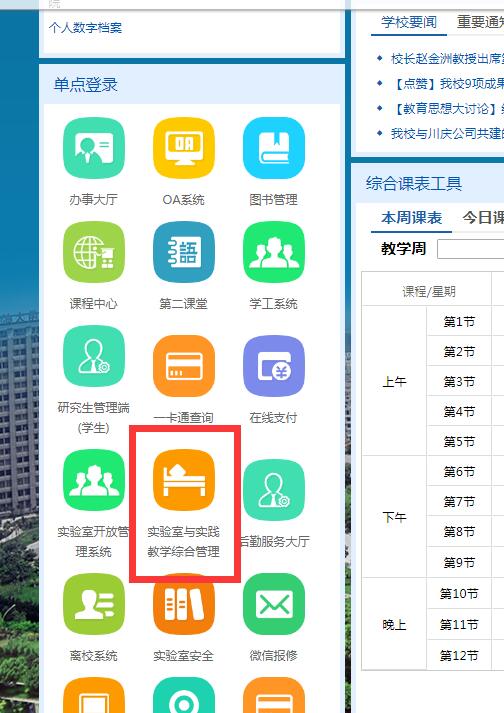Select the 今日课表 tab
Image resolution: width=504 pixels, height=713 pixels.
coord(483,218)
